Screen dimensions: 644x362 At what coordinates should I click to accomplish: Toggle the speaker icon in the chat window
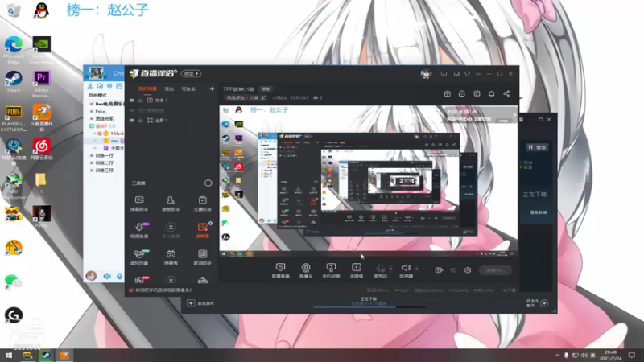tap(107, 276)
